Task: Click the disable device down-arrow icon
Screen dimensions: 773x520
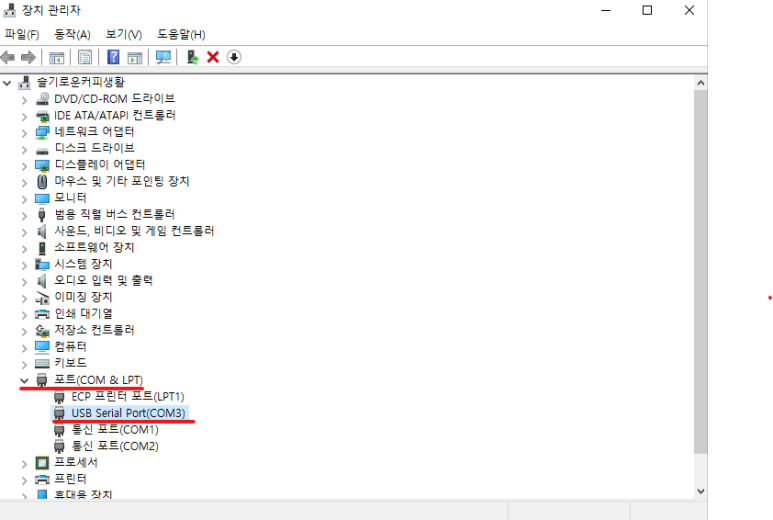Action: (234, 57)
